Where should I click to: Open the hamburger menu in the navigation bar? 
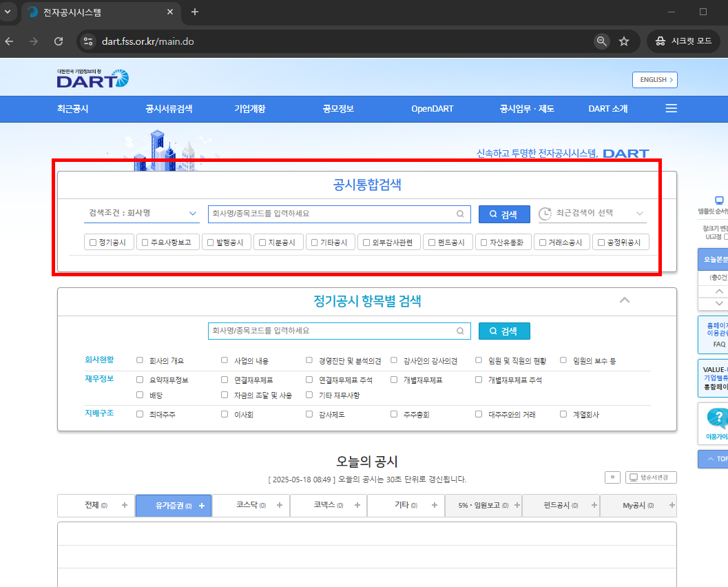pyautogui.click(x=671, y=108)
